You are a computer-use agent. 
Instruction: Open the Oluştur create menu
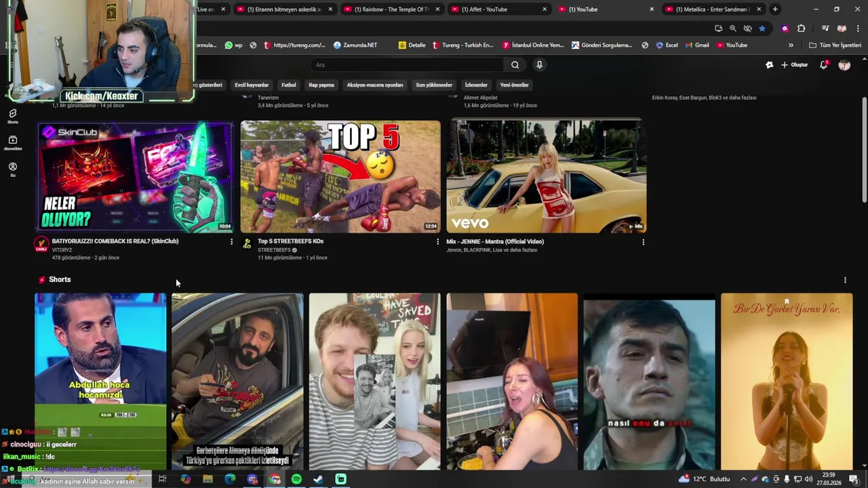795,65
